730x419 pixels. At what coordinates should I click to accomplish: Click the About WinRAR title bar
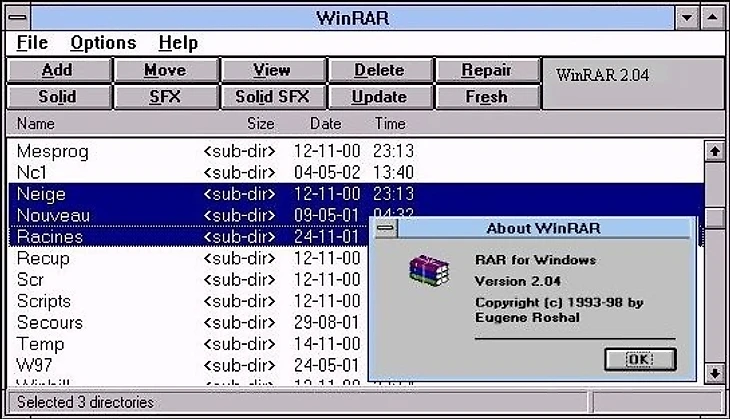point(543,228)
